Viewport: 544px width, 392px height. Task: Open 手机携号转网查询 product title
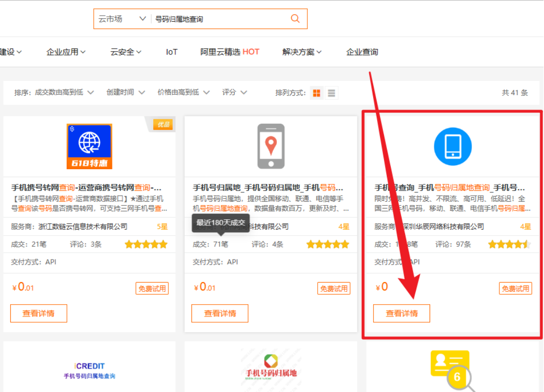(x=86, y=188)
